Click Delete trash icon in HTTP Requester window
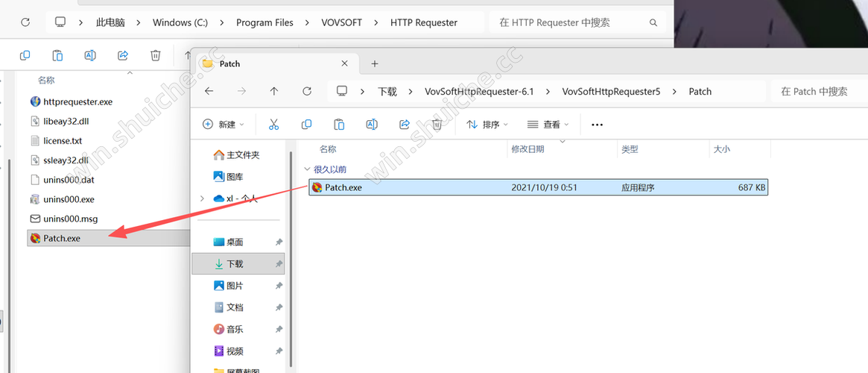868x373 pixels. click(156, 55)
